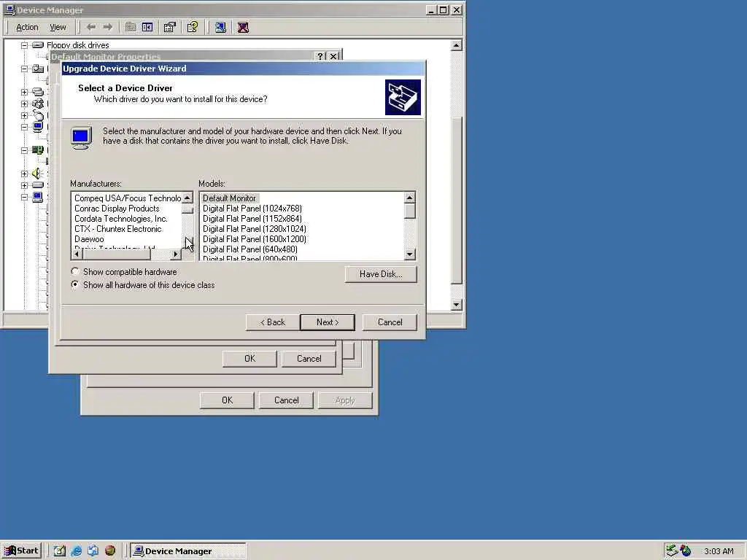Click the wizard banner hardware icon

pyautogui.click(x=403, y=97)
